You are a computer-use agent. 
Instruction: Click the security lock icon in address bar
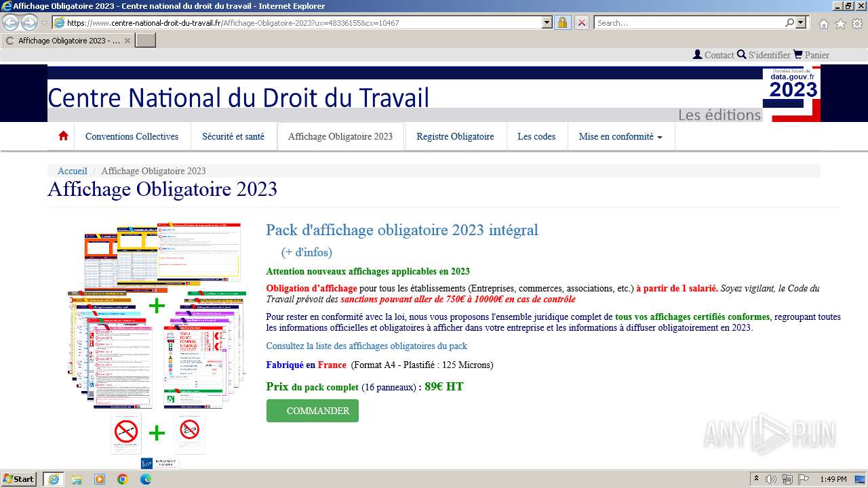click(562, 22)
